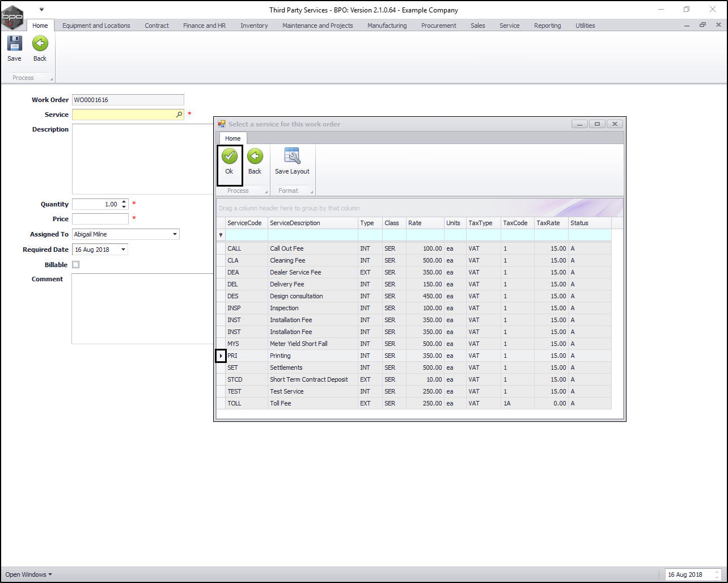Select Short Term Contract Deposit row

[x=414, y=379]
